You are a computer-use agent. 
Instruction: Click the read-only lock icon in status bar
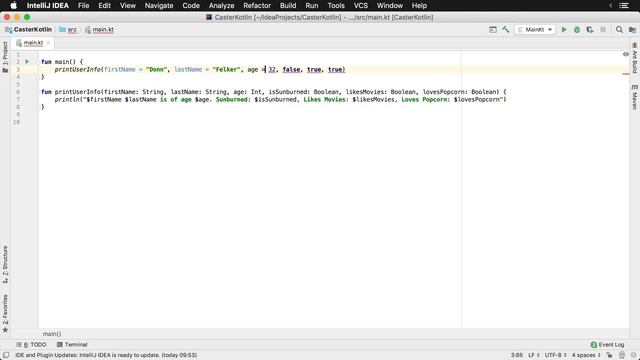609,355
